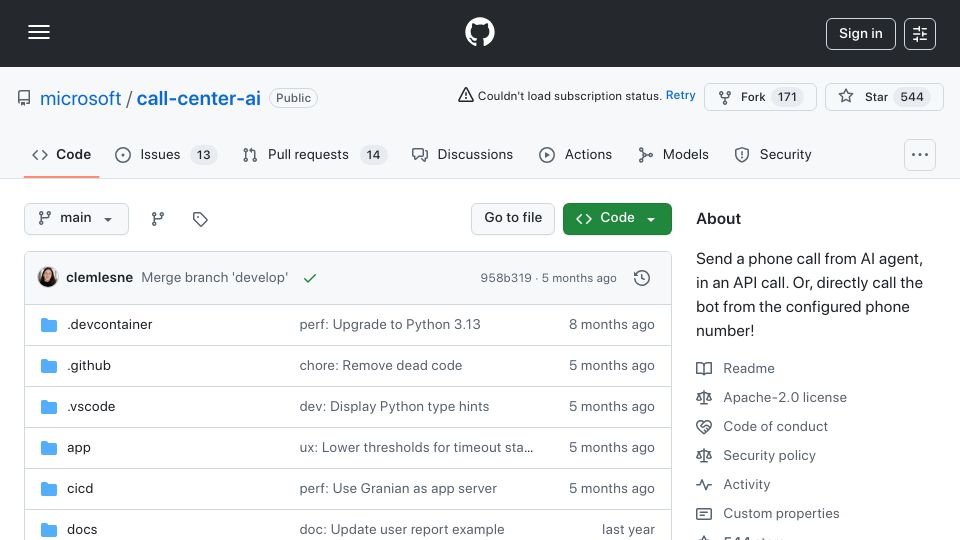Switch to the Code tab
The height and width of the screenshot is (540, 960).
coord(61,155)
